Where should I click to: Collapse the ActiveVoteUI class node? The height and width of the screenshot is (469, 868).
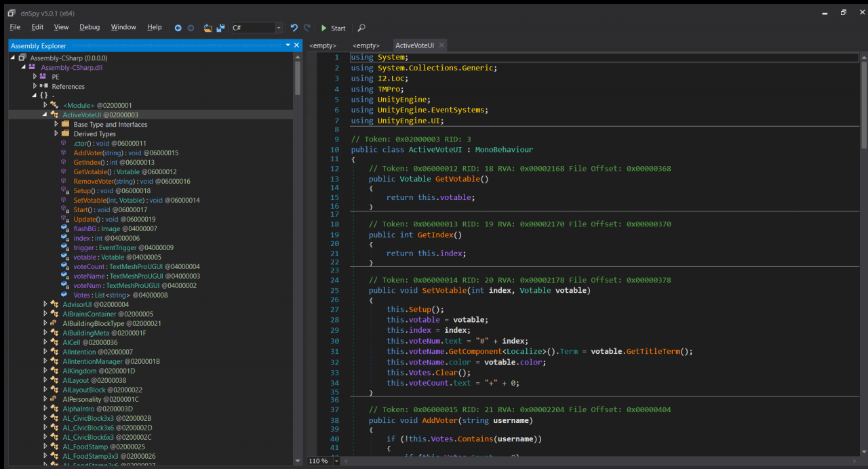[x=45, y=115]
